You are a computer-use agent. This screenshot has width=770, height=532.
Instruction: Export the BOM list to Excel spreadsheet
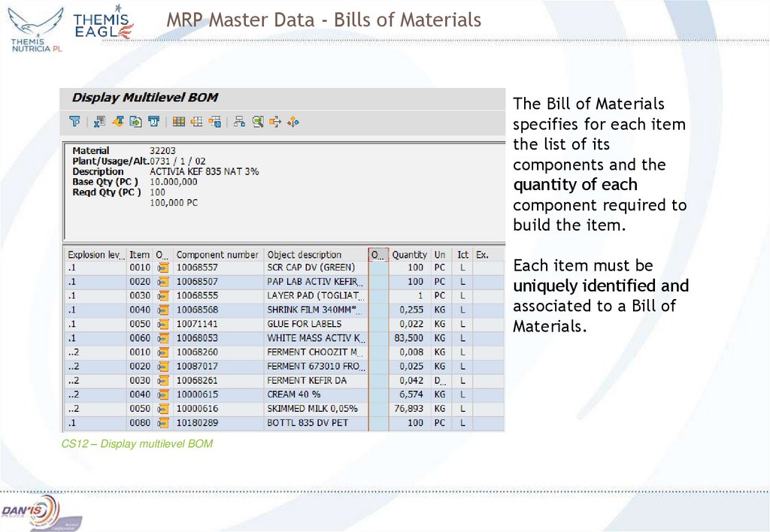(99, 122)
